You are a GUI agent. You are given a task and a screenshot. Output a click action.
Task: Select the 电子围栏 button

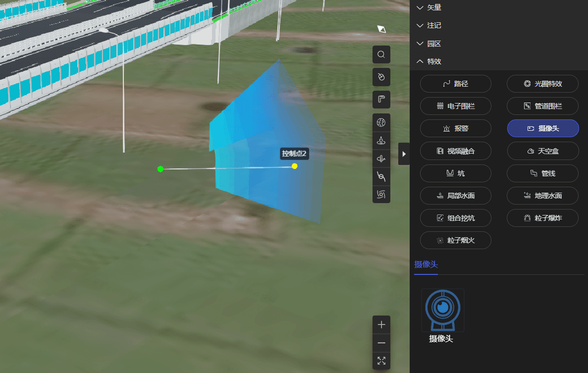(x=455, y=106)
